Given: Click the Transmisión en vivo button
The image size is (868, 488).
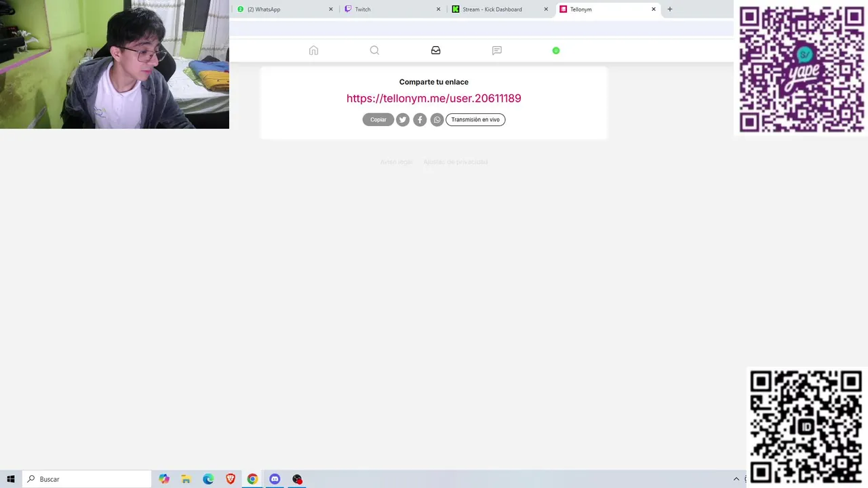Looking at the screenshot, I should (475, 119).
